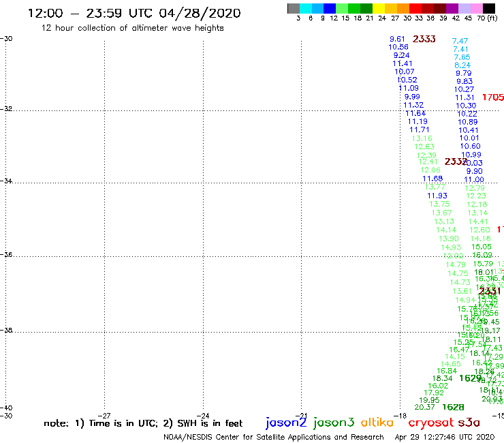Screen dimensions: 504x443
Task: Click the wave height value 10.89
Action: pyautogui.click(x=468, y=122)
